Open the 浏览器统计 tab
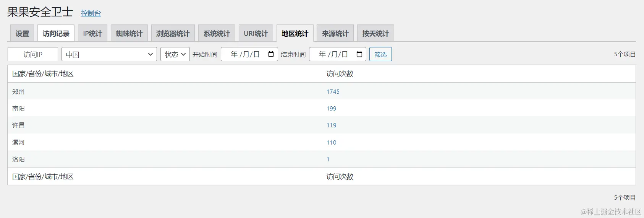644x218 pixels. tap(173, 33)
